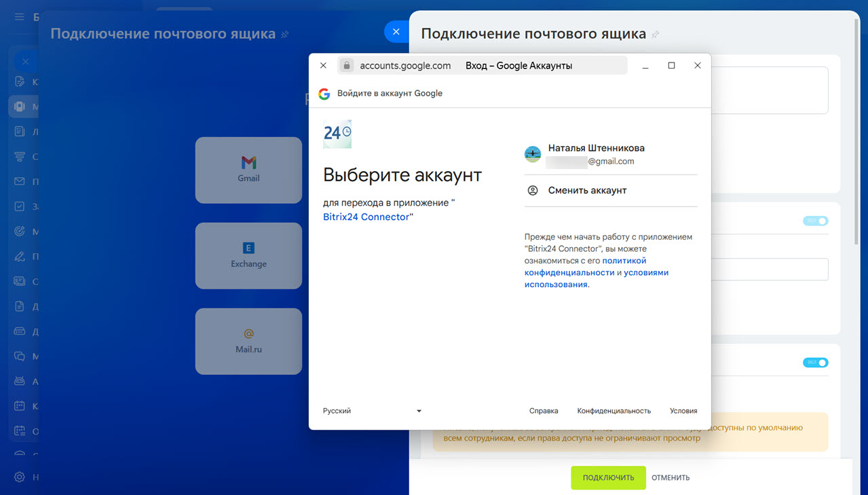This screenshot has width=868, height=495.
Task: Open the Условия footer link
Action: click(x=683, y=411)
